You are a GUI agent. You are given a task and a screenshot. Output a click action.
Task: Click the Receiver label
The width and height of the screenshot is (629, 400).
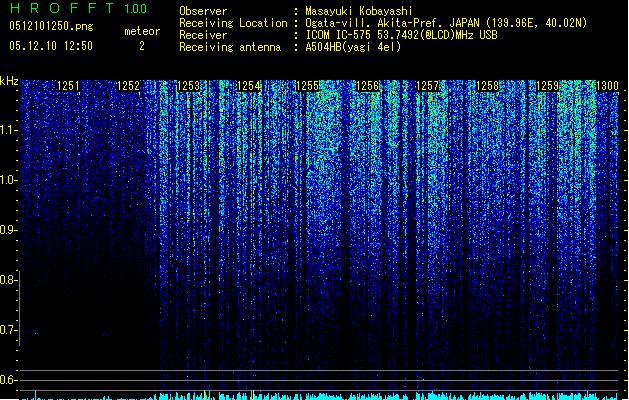203,35
